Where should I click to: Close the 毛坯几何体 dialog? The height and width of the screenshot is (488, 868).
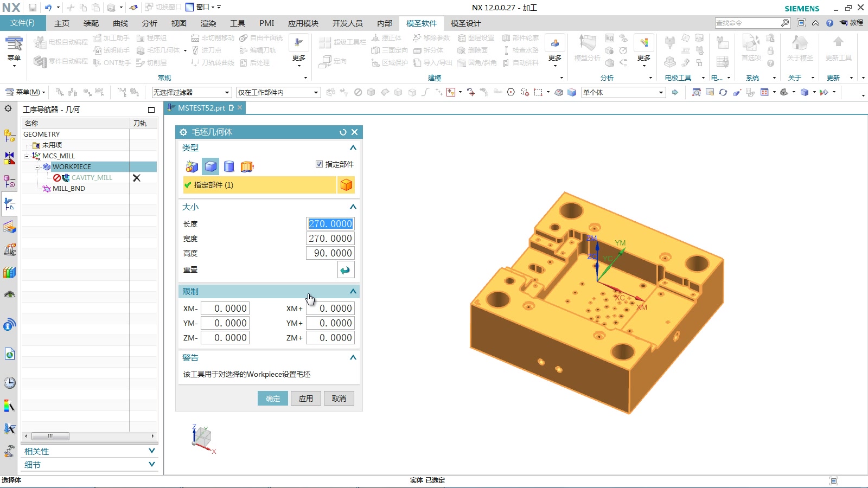[354, 132]
